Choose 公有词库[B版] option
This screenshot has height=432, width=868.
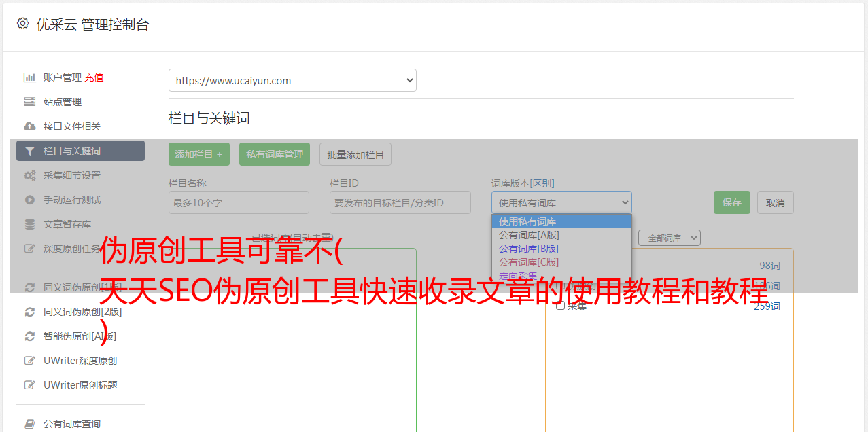[561, 249]
